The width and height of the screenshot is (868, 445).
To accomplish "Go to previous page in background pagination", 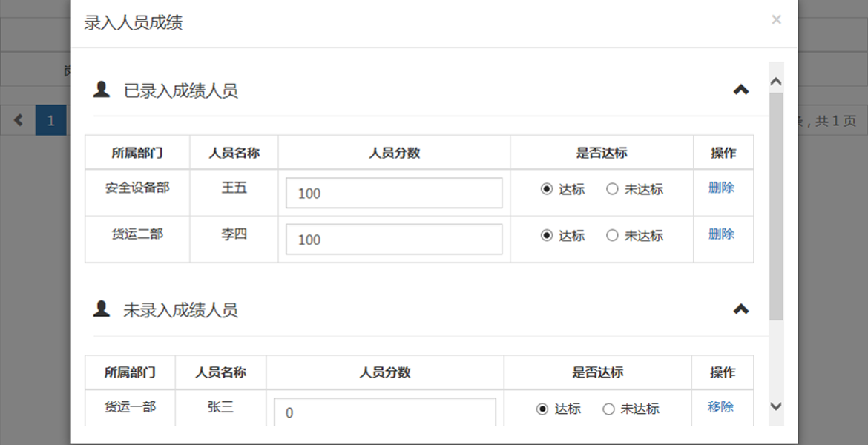I will (19, 120).
